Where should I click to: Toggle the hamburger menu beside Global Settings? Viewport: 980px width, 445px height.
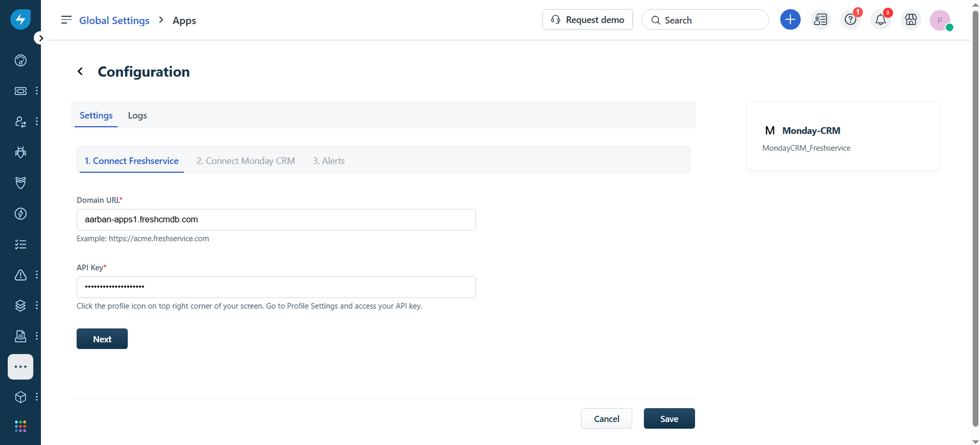pyautogui.click(x=66, y=20)
